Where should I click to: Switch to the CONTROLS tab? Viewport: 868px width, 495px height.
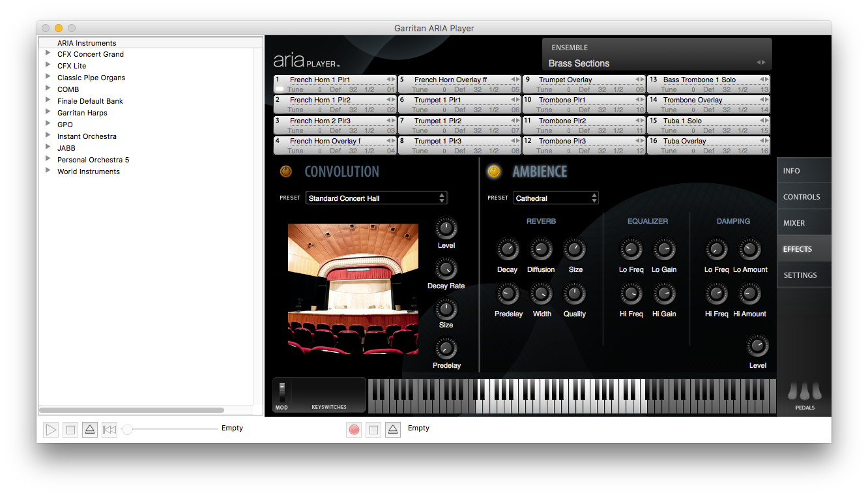(x=804, y=197)
